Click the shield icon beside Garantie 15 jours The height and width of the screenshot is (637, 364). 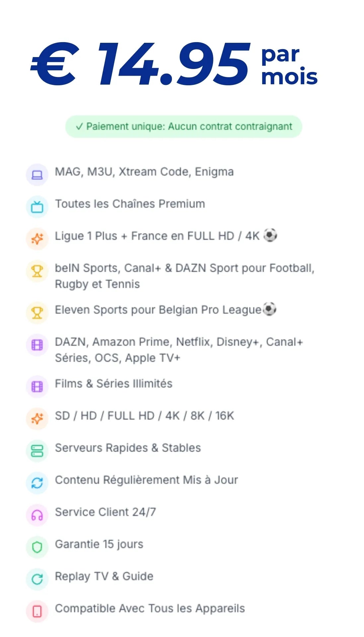(37, 547)
